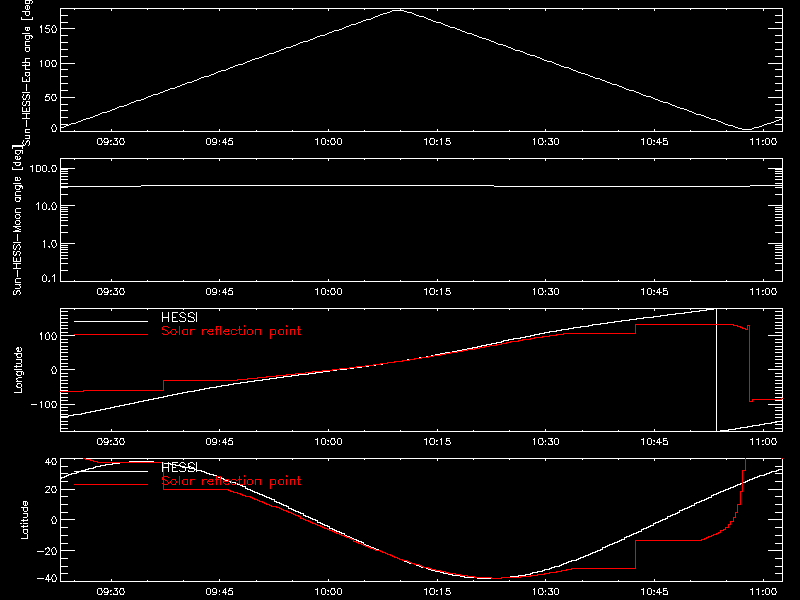This screenshot has height=600, width=800.
Task: Click red Solar reflection point legend in Latitude plot
Action: [x=231, y=481]
